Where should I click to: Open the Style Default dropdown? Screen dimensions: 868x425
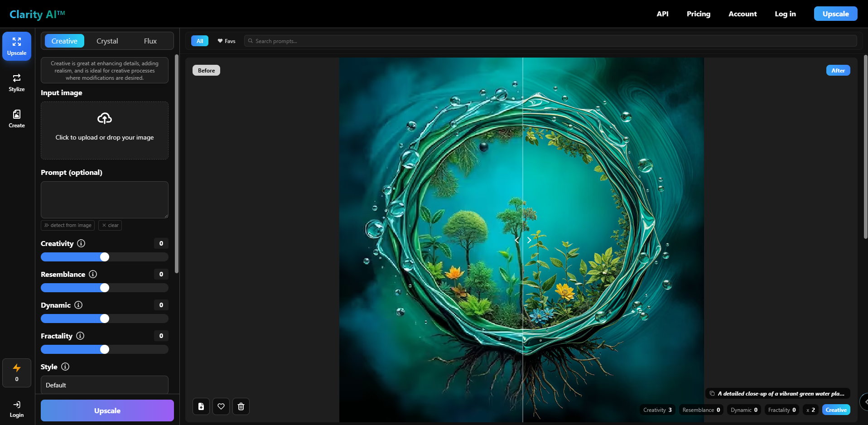click(105, 385)
